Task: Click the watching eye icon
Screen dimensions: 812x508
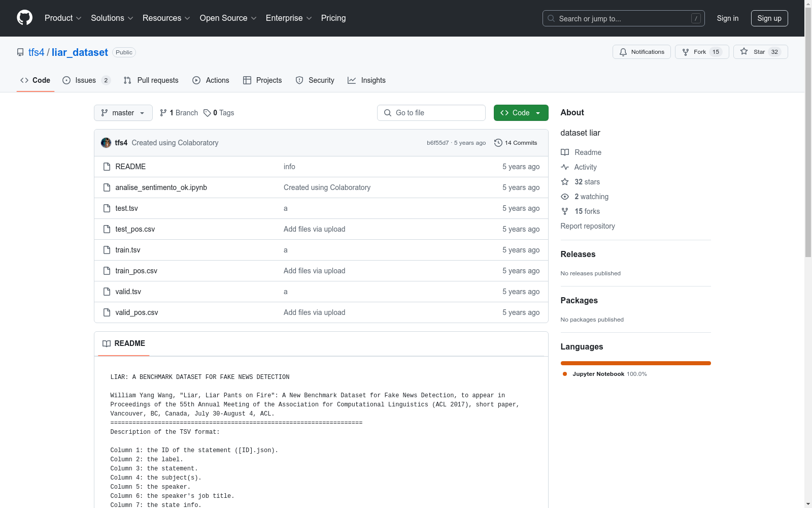Action: (x=565, y=197)
